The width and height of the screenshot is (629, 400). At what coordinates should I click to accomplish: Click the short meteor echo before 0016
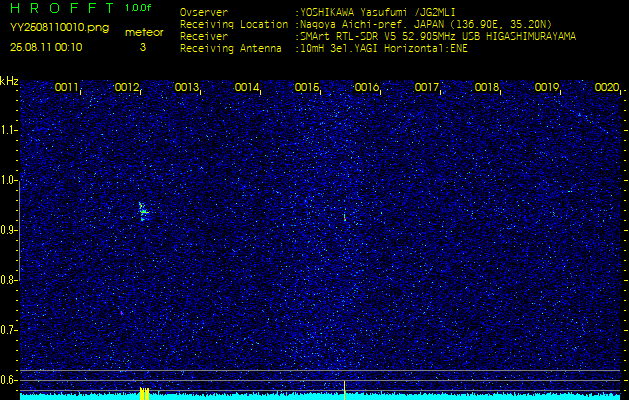(x=345, y=215)
